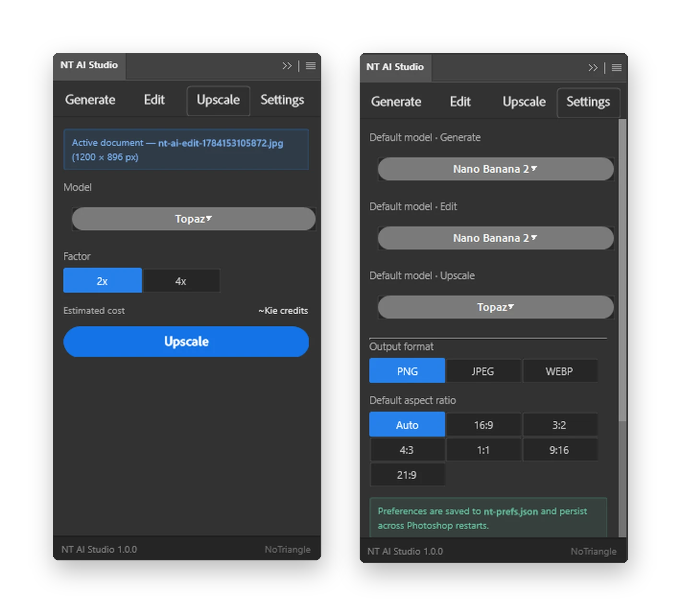
Task: Collapse right panel via double-chevron icon
Action: click(593, 68)
